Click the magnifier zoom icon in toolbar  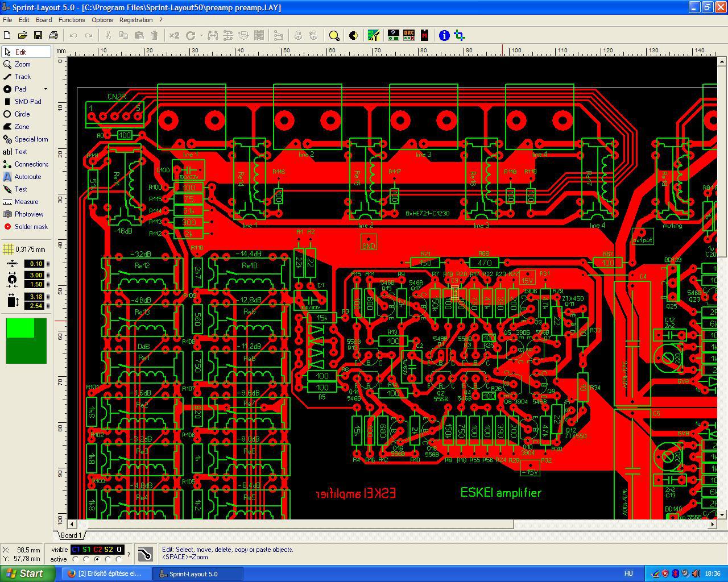click(334, 35)
